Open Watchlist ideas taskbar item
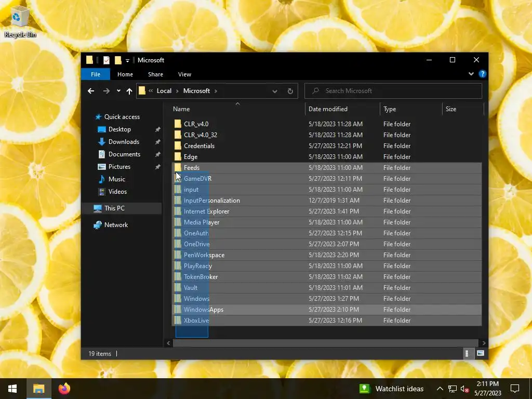Screen dimensions: 532x399 pyautogui.click(x=392, y=389)
